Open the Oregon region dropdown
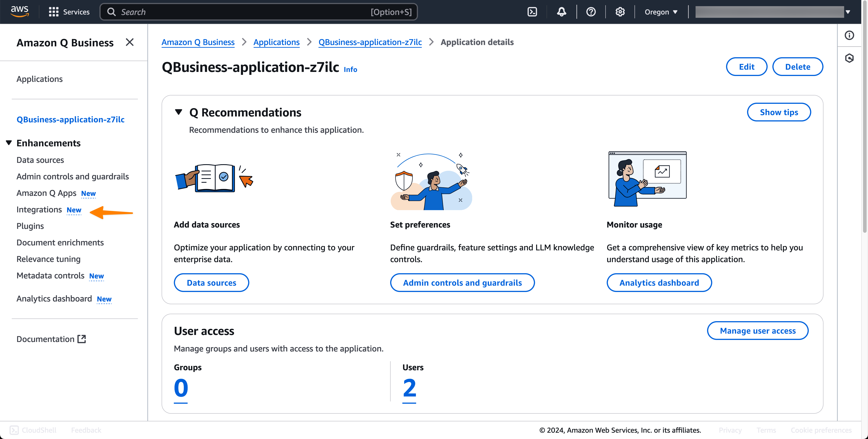868x439 pixels. pos(661,12)
